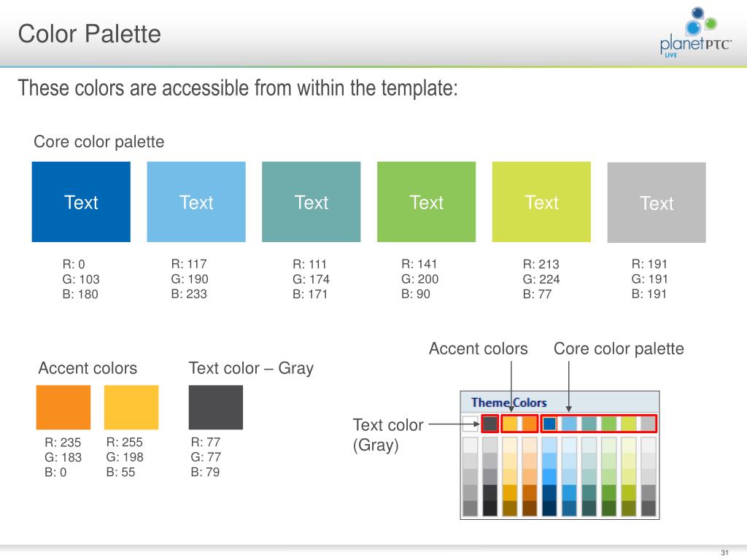747x560 pixels.
Task: Click the teal core color square
Action: pyautogui.click(x=311, y=202)
